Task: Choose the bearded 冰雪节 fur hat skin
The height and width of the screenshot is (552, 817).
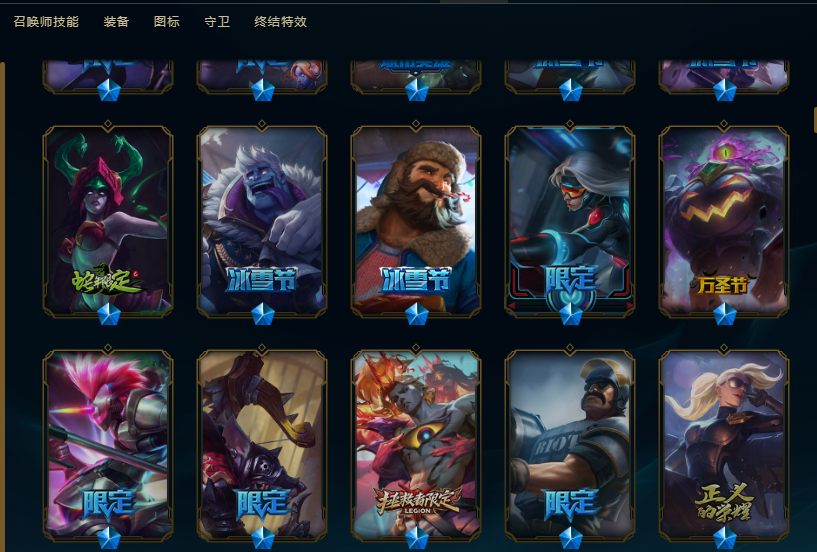Action: 416,221
